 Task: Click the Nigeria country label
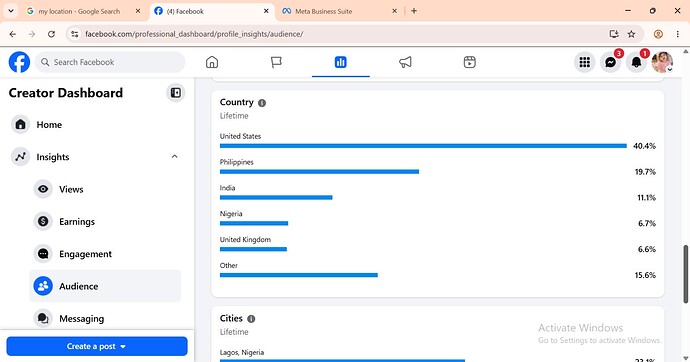pyautogui.click(x=231, y=214)
